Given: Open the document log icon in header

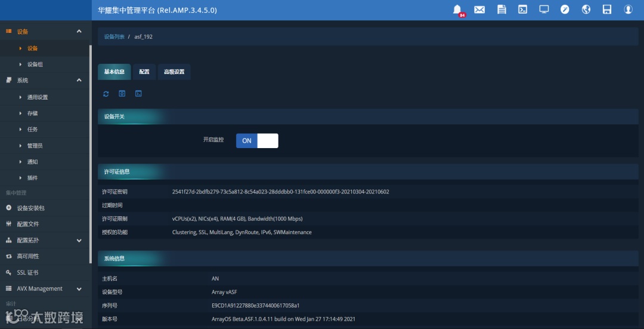Looking at the screenshot, I should point(501,10).
